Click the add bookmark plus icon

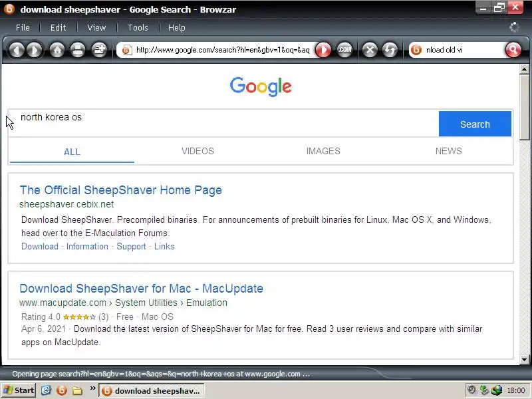click(99, 51)
